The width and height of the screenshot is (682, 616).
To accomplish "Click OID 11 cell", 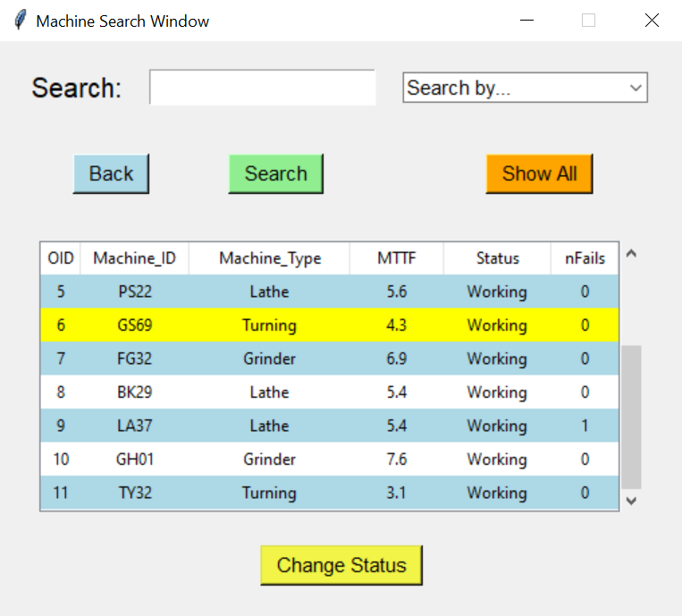I will pyautogui.click(x=61, y=493).
